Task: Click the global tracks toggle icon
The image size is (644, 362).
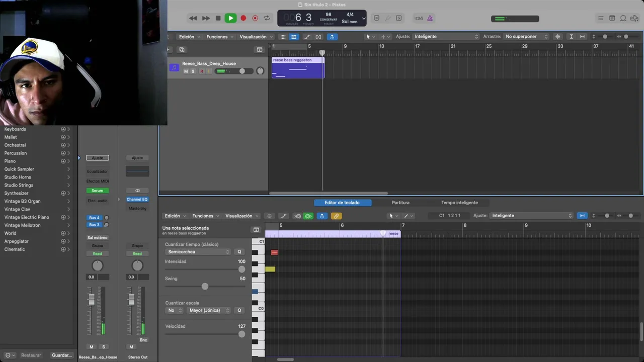Action: tap(259, 50)
